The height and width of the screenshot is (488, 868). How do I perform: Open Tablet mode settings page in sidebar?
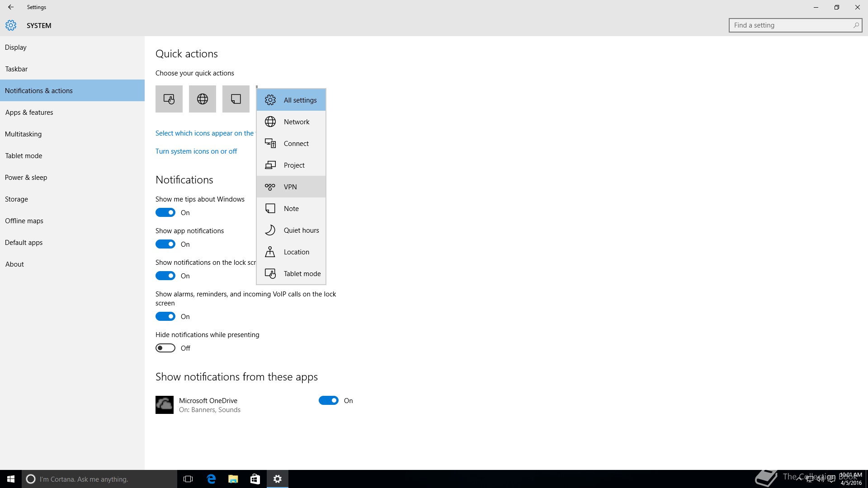click(x=72, y=155)
